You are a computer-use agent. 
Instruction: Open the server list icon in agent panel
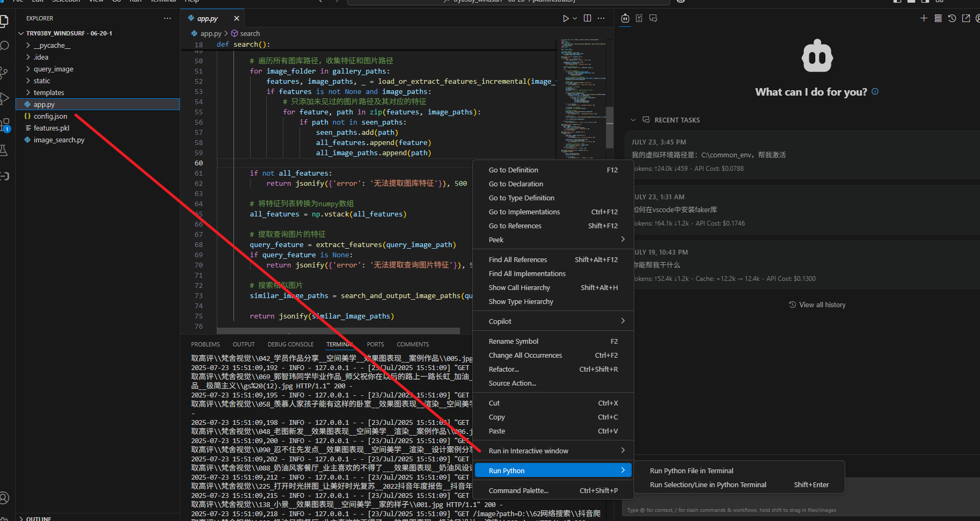pos(938,18)
